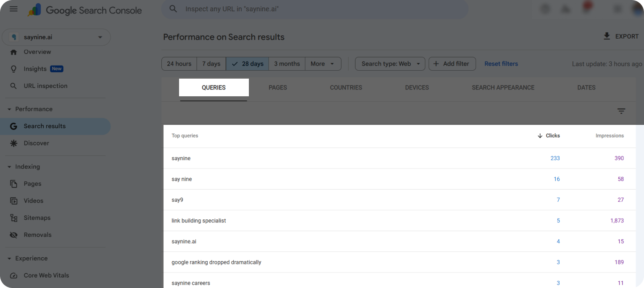Click the Add filter button
The image size is (644, 288).
click(x=452, y=64)
